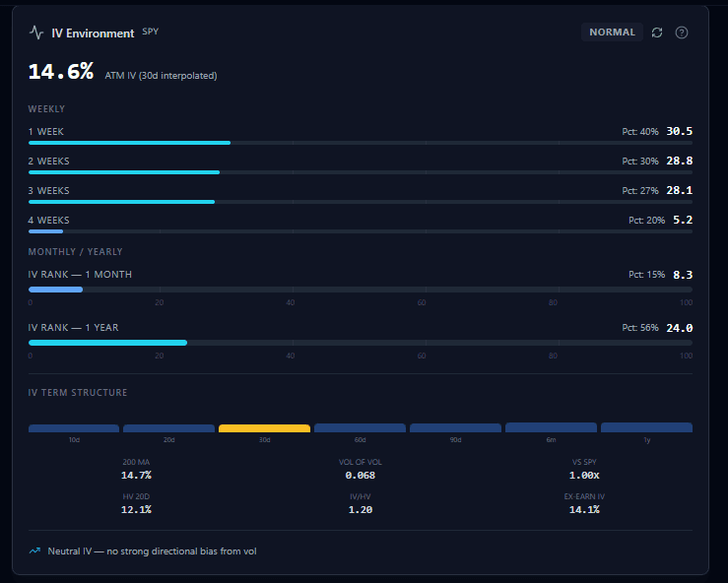
Task: Click the Pct: 27% label
Action: pyautogui.click(x=640, y=191)
